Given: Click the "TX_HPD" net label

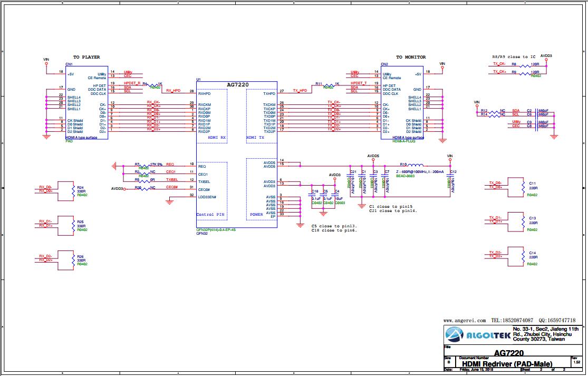Looking at the screenshot, I should tap(300, 91).
